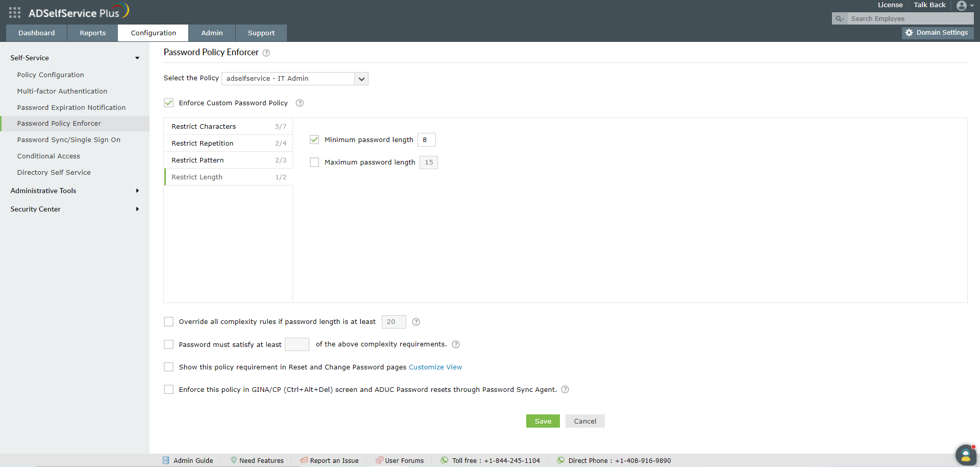Click the help icon next to Enforce Custom Password Policy

tap(300, 103)
